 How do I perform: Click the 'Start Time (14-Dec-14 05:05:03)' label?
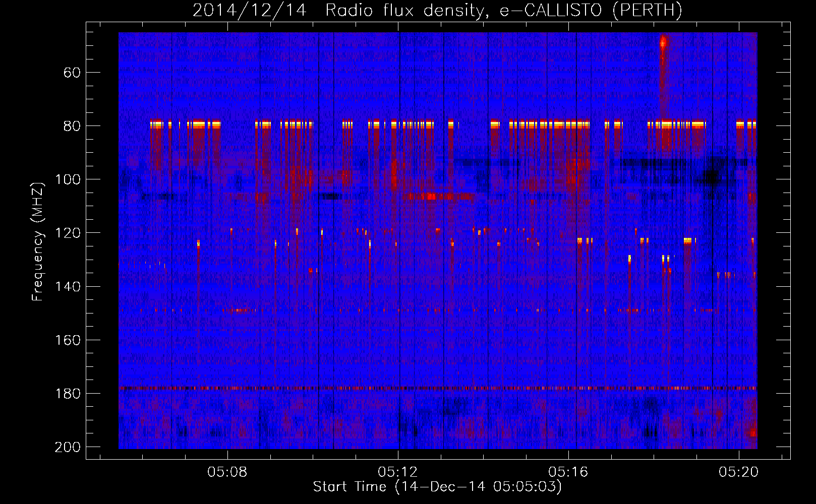[x=437, y=487]
